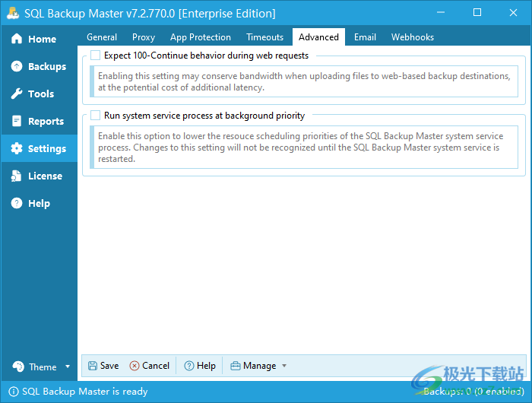The width and height of the screenshot is (532, 403).
Task: Click the bottom toolbar Help question icon
Action: tap(189, 366)
